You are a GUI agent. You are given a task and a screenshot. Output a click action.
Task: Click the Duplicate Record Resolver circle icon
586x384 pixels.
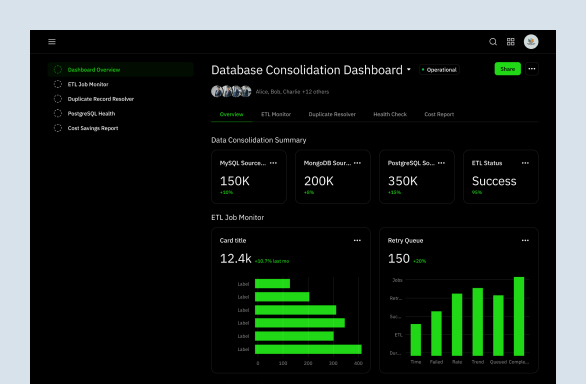[58, 99]
